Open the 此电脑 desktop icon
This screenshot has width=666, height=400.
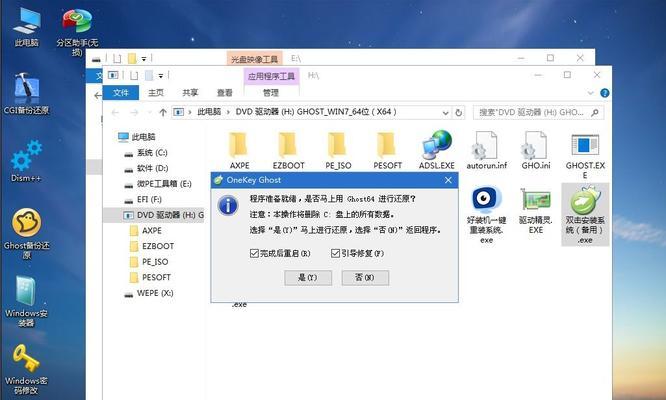click(x=26, y=26)
